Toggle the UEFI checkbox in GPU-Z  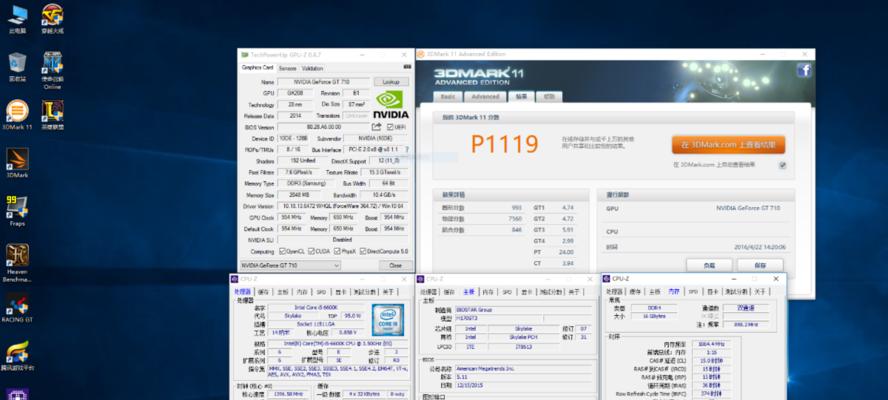tap(391, 127)
